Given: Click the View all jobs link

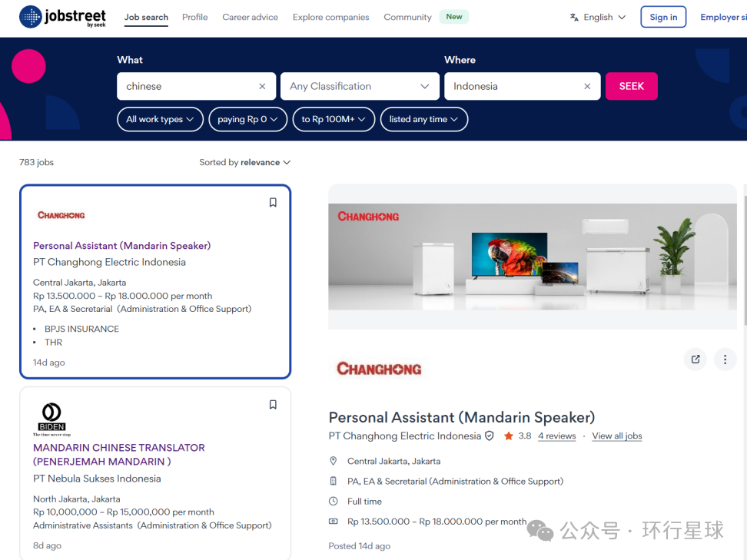Looking at the screenshot, I should tap(617, 436).
